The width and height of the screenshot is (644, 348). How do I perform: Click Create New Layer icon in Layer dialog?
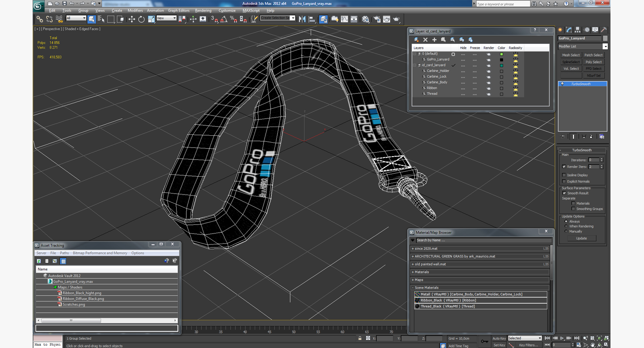416,40
